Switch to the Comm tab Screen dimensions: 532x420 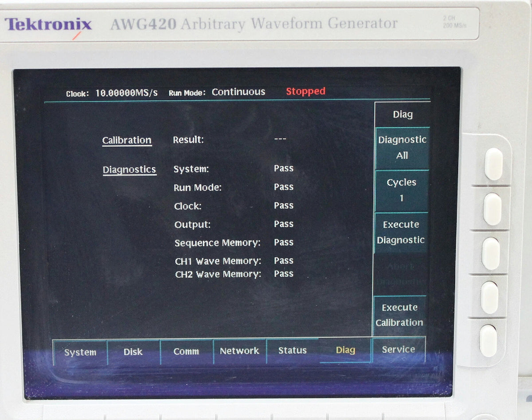click(186, 352)
